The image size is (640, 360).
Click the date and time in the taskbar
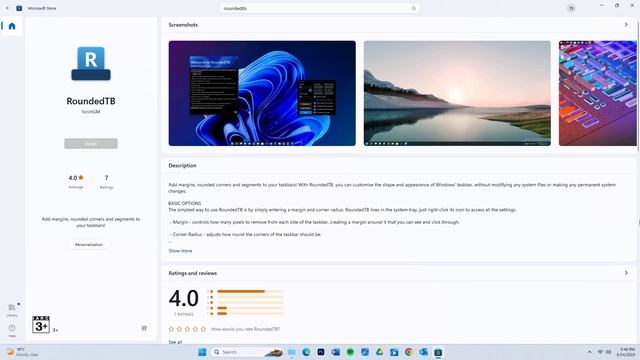pyautogui.click(x=625, y=352)
